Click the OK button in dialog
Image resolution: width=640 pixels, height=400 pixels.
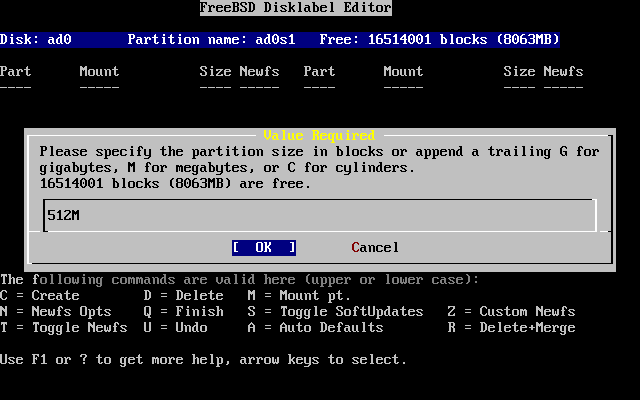point(263,247)
